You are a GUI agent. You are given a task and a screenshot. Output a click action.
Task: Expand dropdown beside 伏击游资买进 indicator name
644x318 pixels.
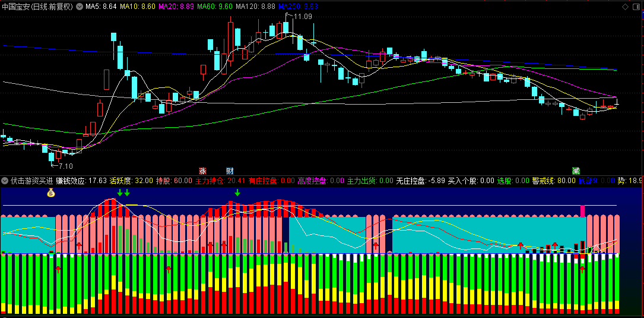coord(5,180)
